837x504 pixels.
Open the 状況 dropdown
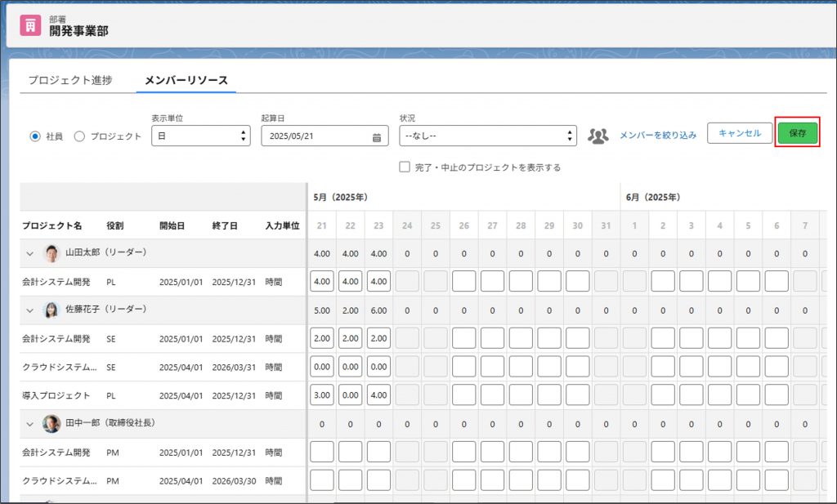coord(487,136)
